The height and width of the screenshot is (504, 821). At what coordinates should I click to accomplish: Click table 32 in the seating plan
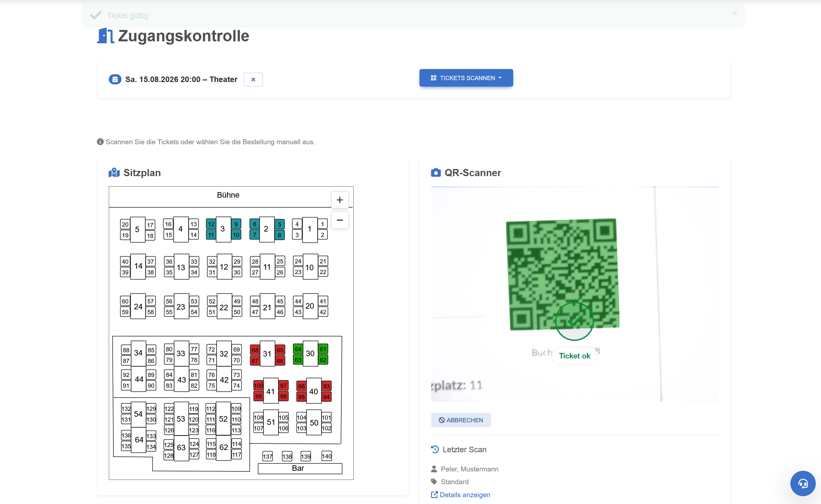pos(224,353)
